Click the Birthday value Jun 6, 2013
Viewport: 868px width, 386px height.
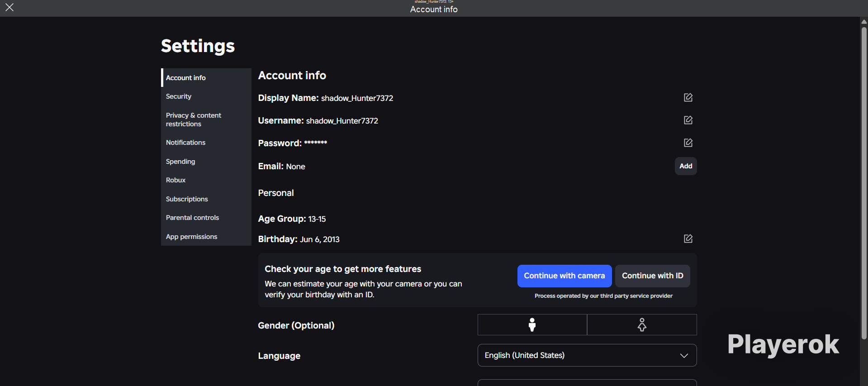coord(320,239)
